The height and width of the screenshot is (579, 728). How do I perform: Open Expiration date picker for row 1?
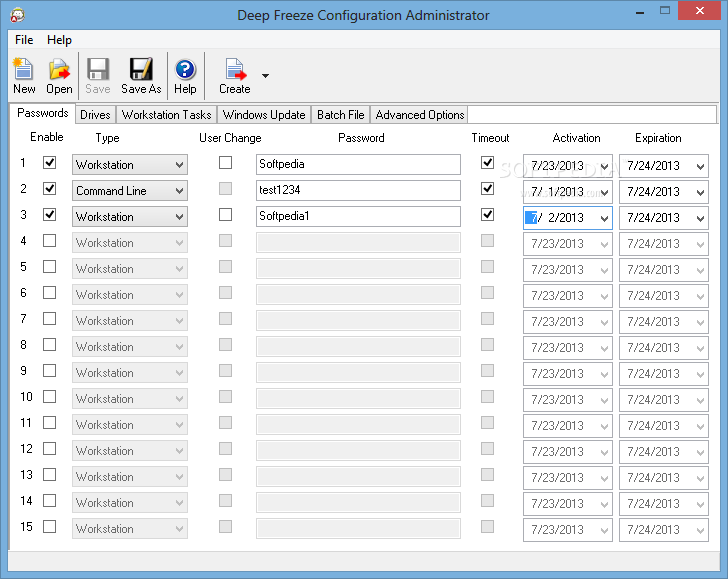[x=701, y=166]
